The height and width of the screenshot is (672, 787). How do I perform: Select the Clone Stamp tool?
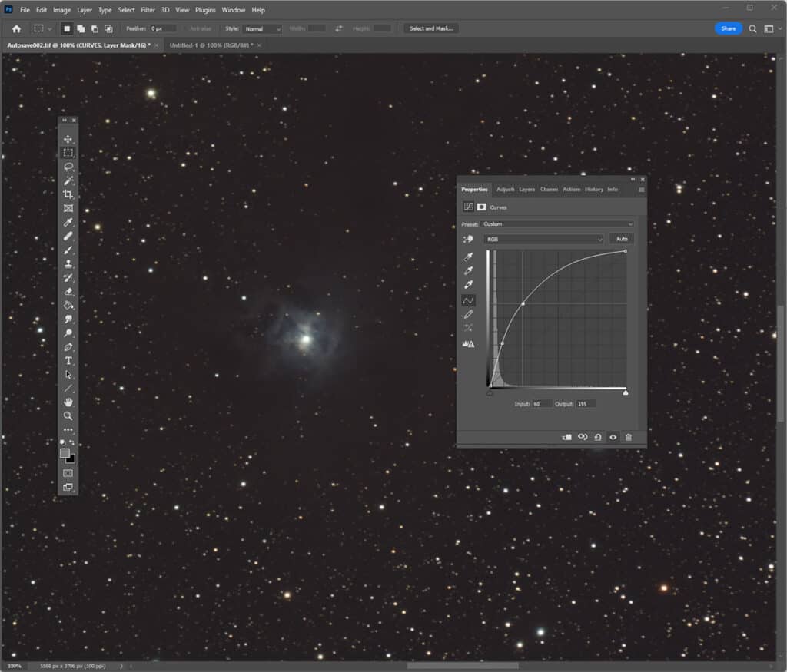(68, 262)
